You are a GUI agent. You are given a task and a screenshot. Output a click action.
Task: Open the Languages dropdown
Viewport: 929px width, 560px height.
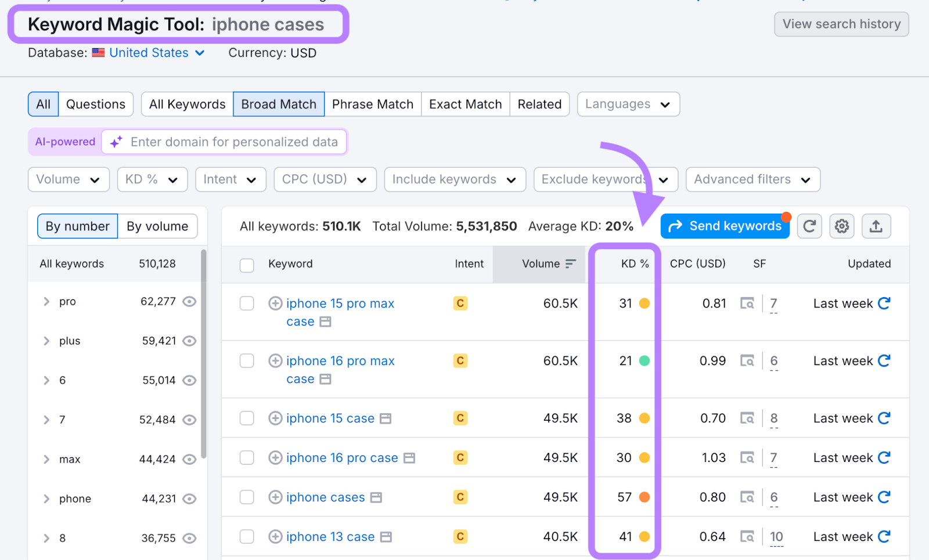tap(628, 104)
